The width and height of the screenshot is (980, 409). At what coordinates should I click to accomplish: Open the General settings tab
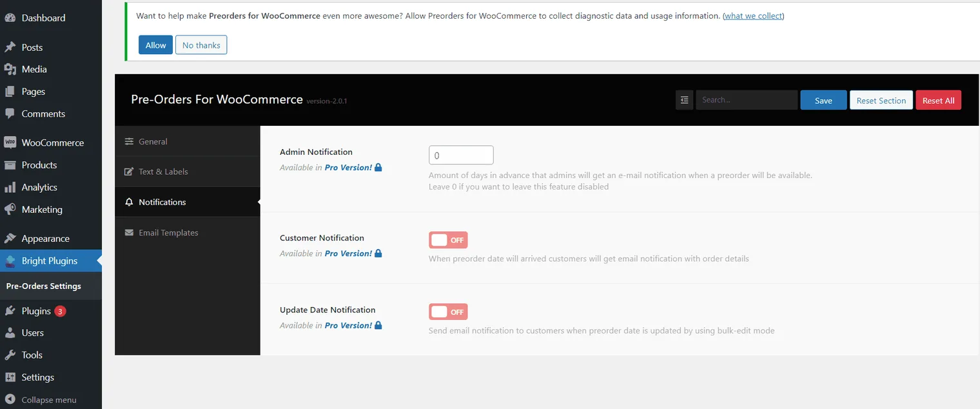188,141
